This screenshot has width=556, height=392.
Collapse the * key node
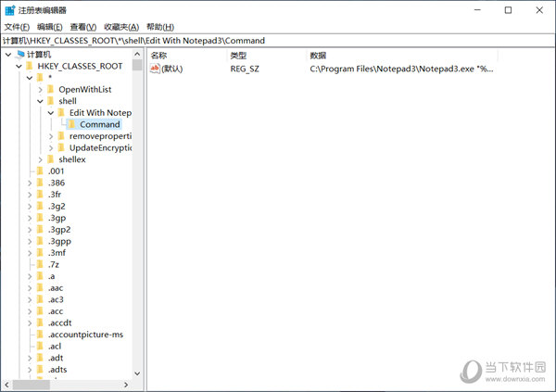pyautogui.click(x=30, y=78)
